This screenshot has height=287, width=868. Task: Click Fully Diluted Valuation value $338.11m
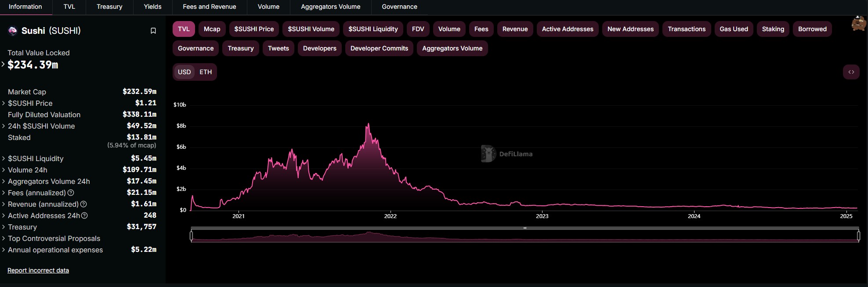[139, 114]
